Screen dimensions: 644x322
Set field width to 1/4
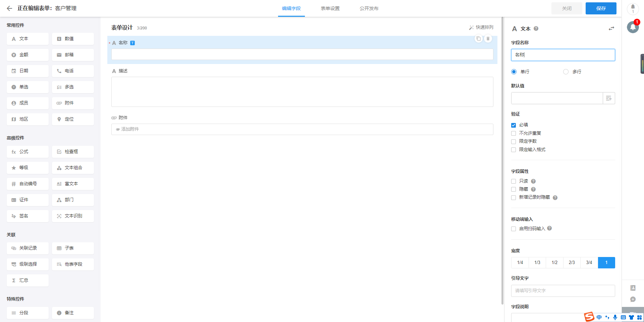coord(520,263)
